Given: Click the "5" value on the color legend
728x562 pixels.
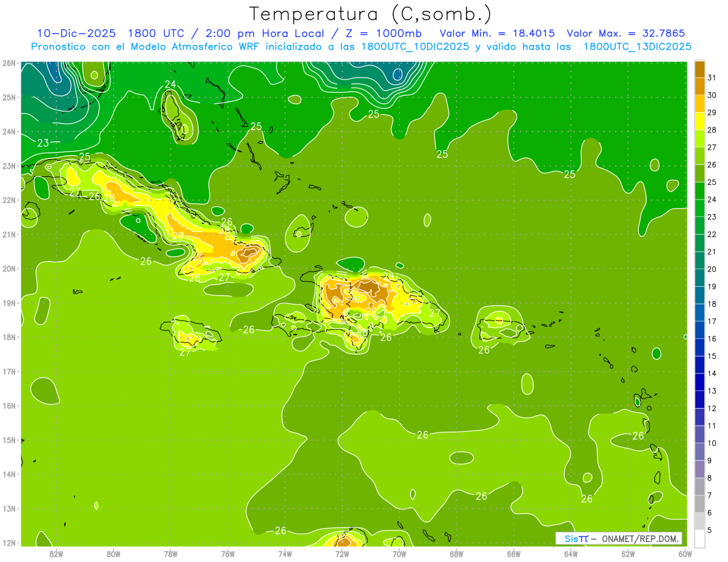Looking at the screenshot, I should [710, 530].
